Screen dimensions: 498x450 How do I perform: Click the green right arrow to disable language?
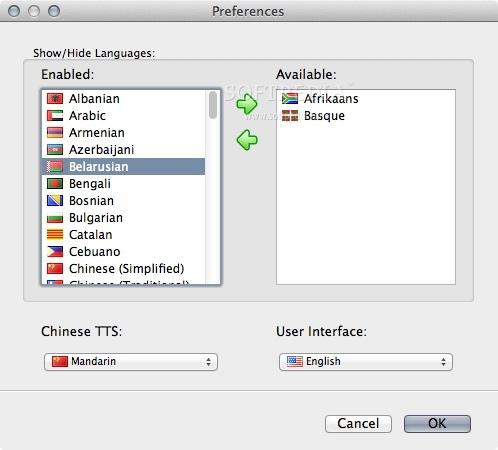[247, 104]
